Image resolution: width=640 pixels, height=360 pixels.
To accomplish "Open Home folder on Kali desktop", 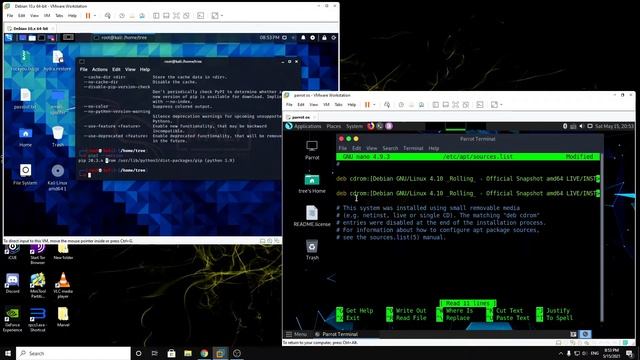I will tap(25, 137).
